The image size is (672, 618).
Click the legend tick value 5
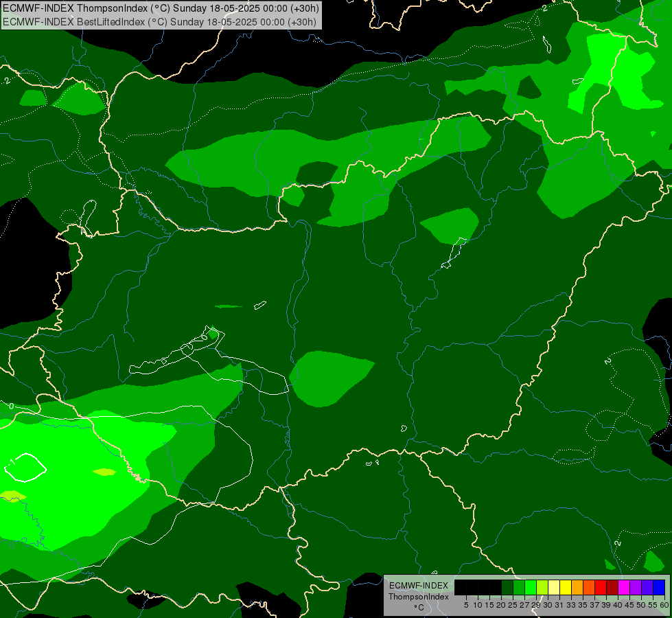pyautogui.click(x=466, y=605)
